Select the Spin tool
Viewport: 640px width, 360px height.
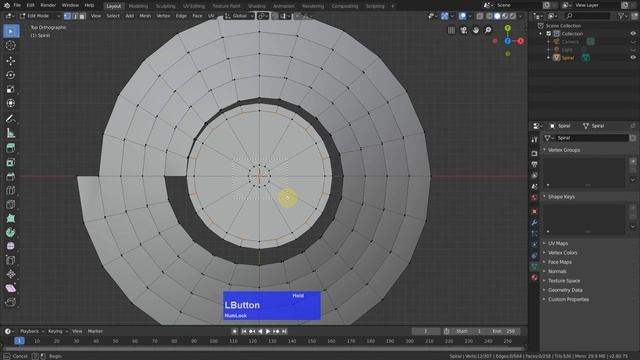coord(11,232)
